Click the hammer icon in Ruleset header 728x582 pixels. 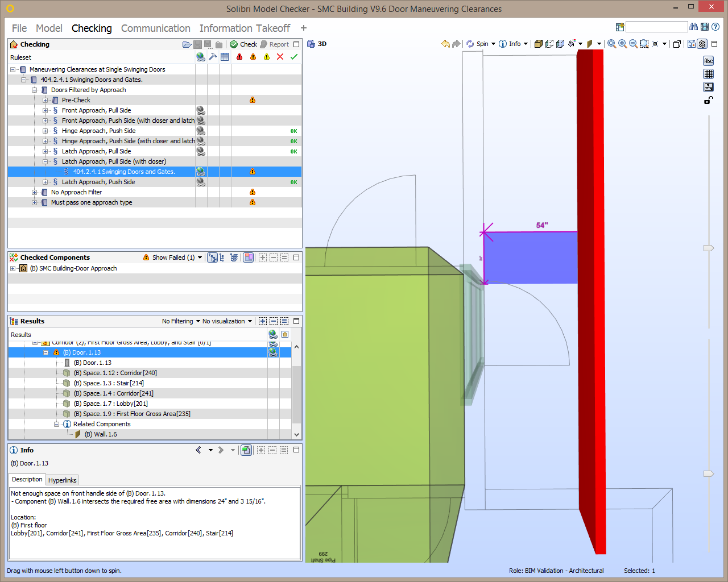coord(213,57)
